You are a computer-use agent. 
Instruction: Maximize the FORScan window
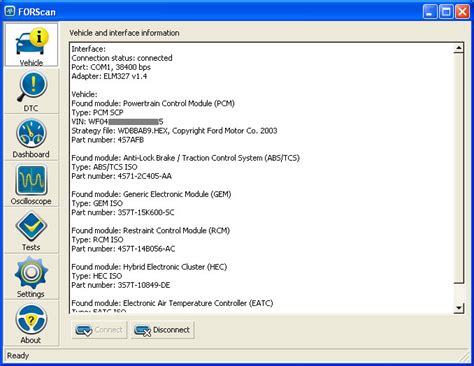click(x=446, y=12)
